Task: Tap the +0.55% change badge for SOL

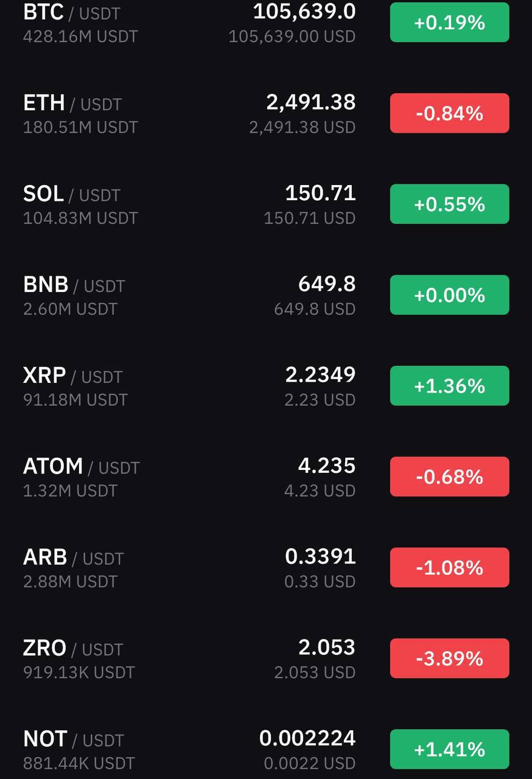Action: 449,204
